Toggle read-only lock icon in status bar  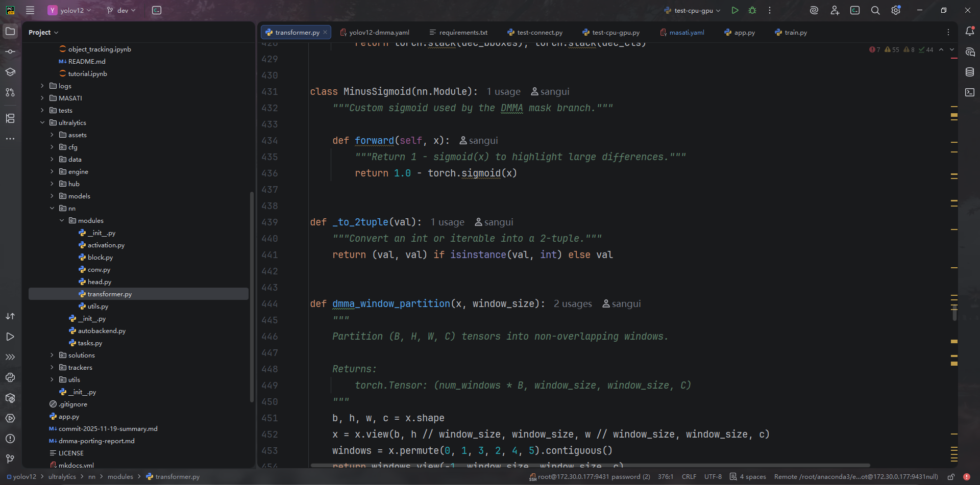tap(951, 477)
